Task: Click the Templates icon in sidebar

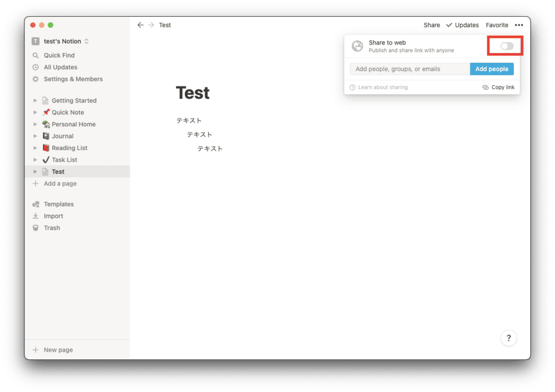Action: tap(36, 204)
